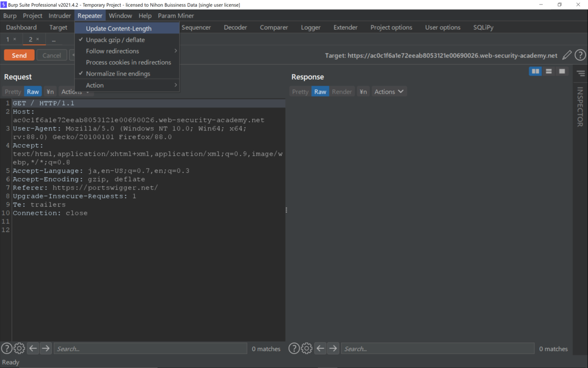Screen dimensions: 588x368
Task: Open request Actions dropdown
Action: pos(76,92)
